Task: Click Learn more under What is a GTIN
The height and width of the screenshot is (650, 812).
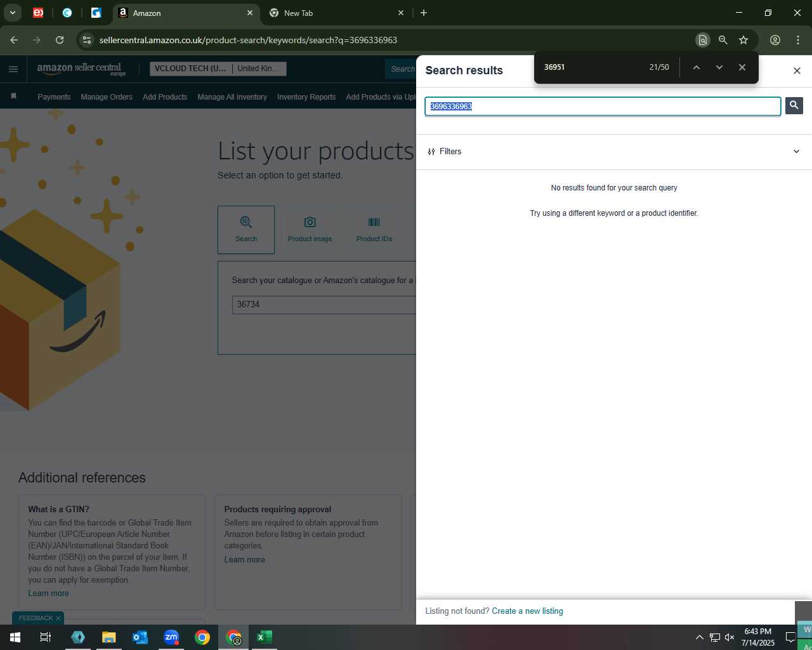Action: coord(48,594)
